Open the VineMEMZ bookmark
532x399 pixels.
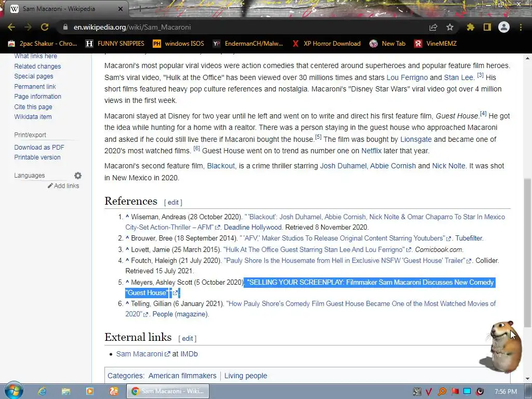click(436, 44)
